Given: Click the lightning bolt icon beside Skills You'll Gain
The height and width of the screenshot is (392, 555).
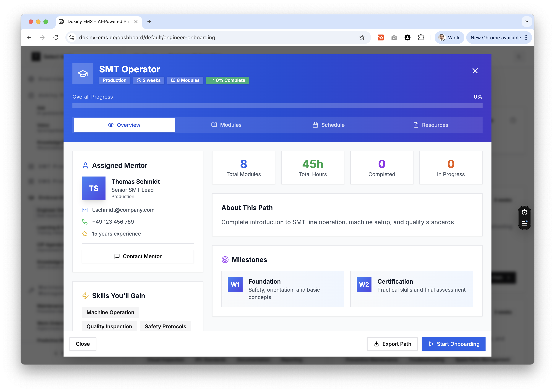Looking at the screenshot, I should pos(85,295).
